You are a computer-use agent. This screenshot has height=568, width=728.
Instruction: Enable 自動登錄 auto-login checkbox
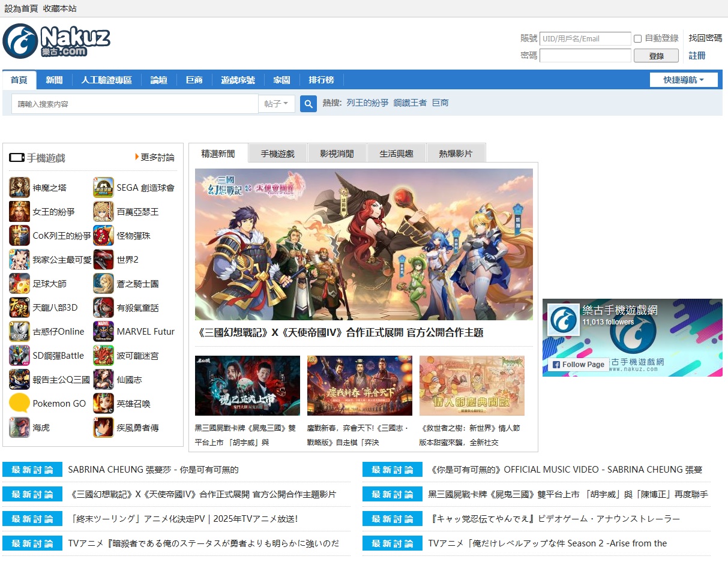pos(637,38)
